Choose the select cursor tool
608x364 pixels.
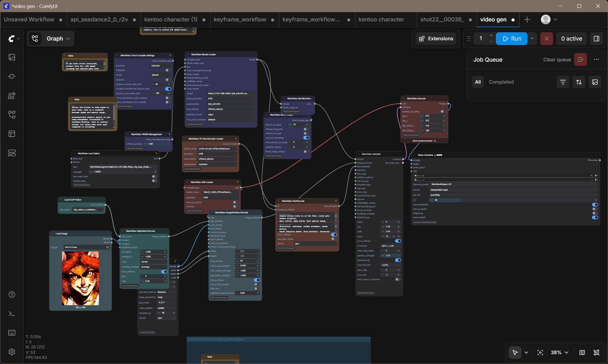click(515, 353)
